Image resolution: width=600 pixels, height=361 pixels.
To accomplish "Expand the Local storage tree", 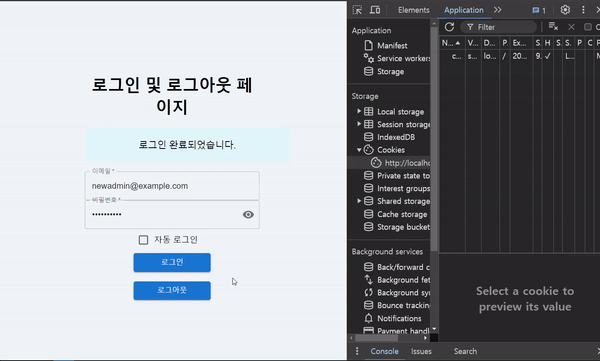I will (x=359, y=111).
